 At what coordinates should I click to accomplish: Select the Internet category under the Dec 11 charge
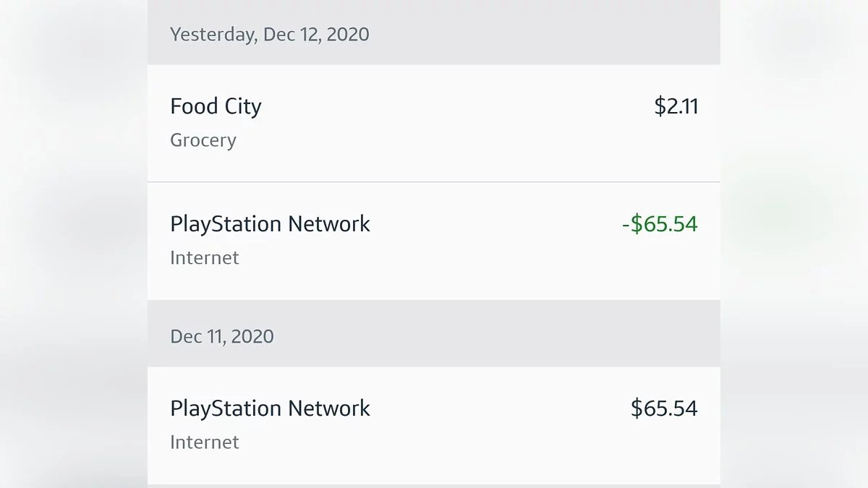(x=205, y=442)
